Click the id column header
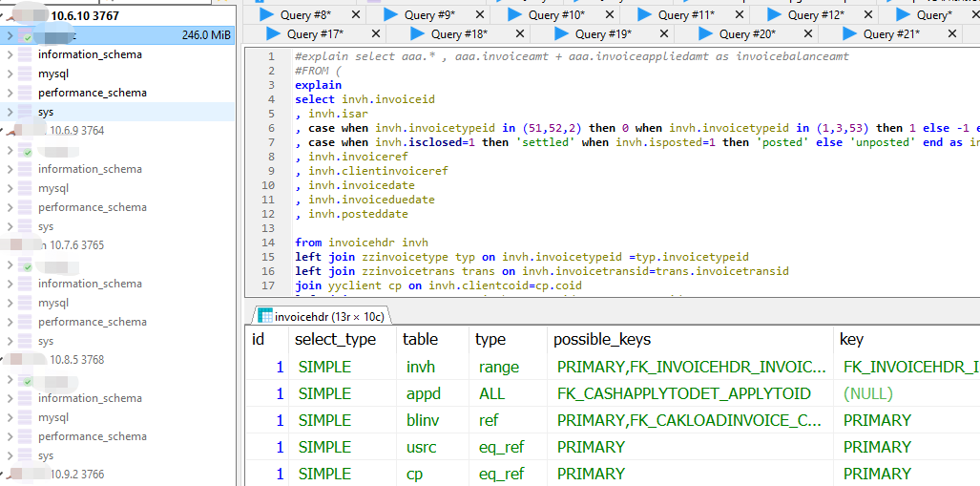This screenshot has height=486, width=980. 258,339
